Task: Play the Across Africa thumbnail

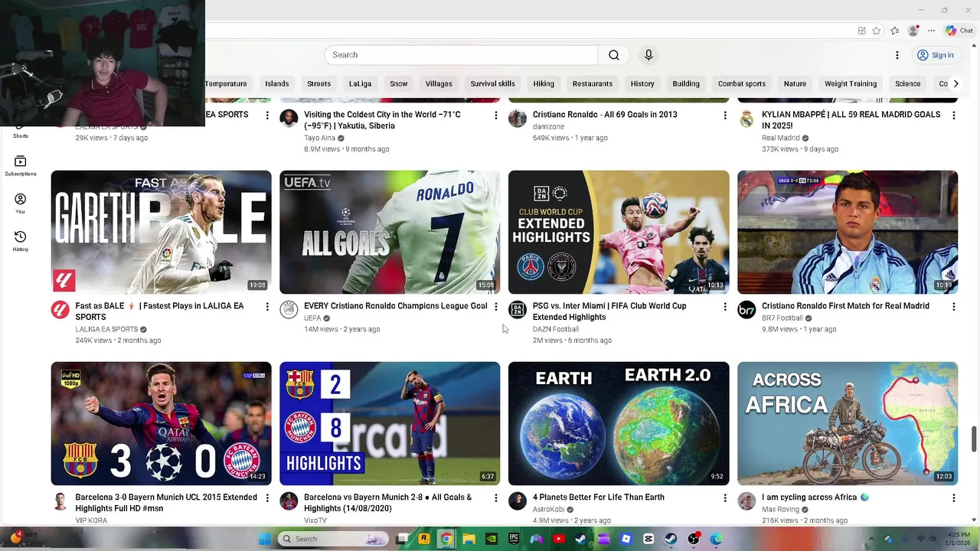Action: (x=848, y=423)
